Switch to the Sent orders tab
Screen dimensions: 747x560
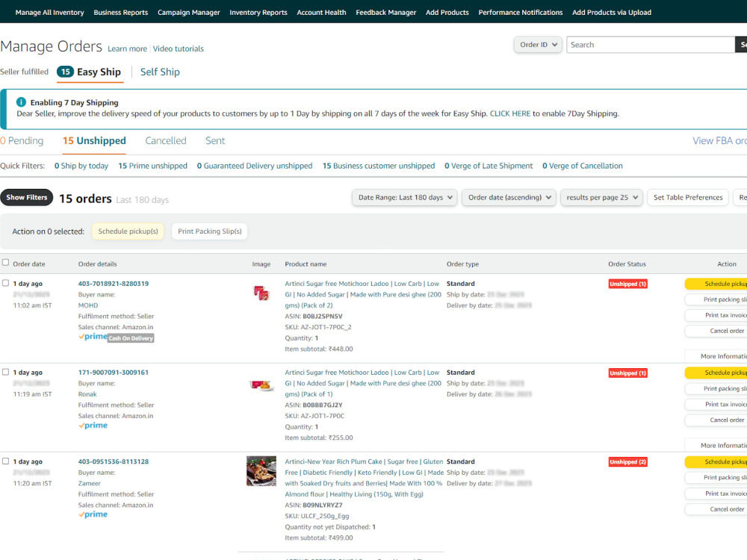pyautogui.click(x=215, y=140)
